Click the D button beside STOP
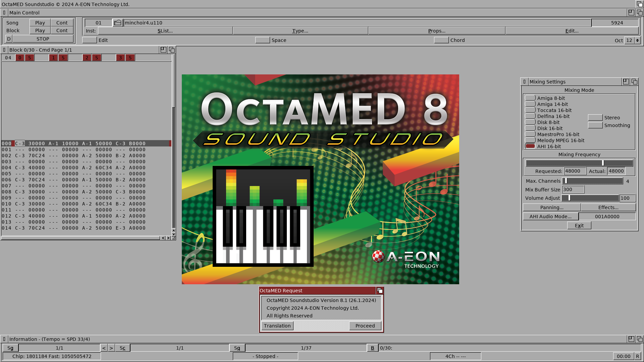 click(x=9, y=39)
